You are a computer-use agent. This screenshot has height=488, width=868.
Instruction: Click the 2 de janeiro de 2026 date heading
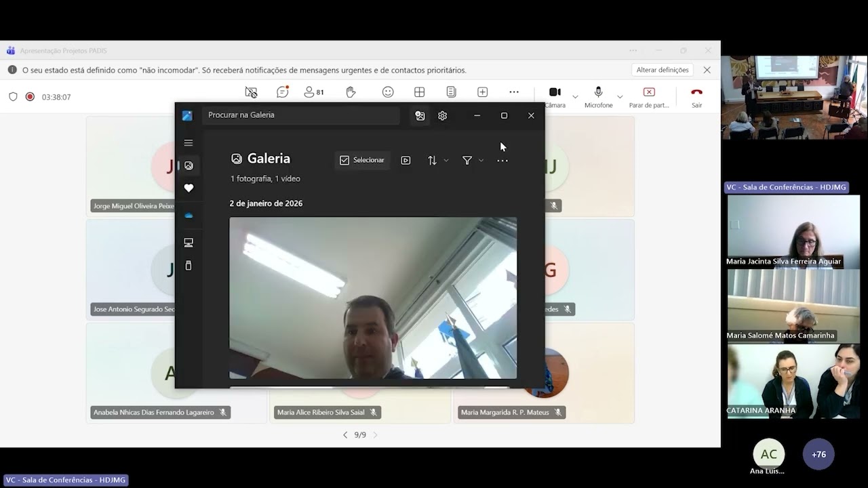point(266,203)
